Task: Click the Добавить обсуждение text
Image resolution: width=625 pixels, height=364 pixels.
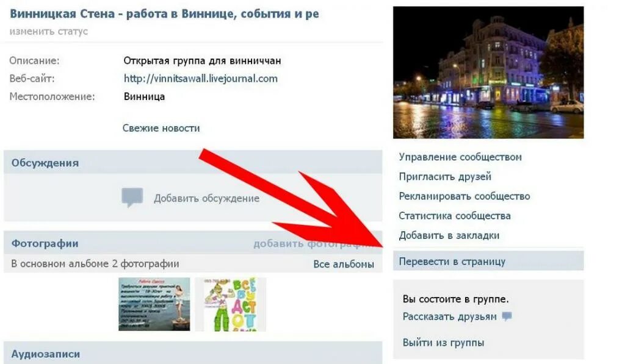Action: pos(206,198)
